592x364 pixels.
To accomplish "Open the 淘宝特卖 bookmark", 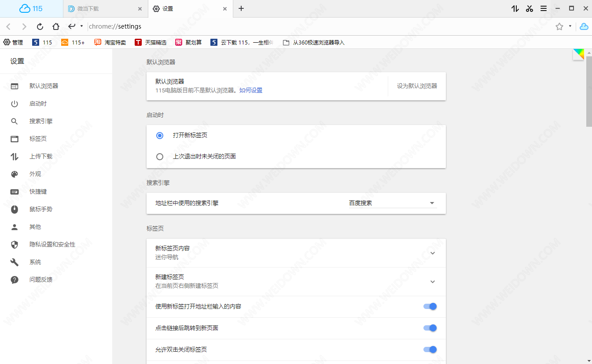I will coord(110,42).
